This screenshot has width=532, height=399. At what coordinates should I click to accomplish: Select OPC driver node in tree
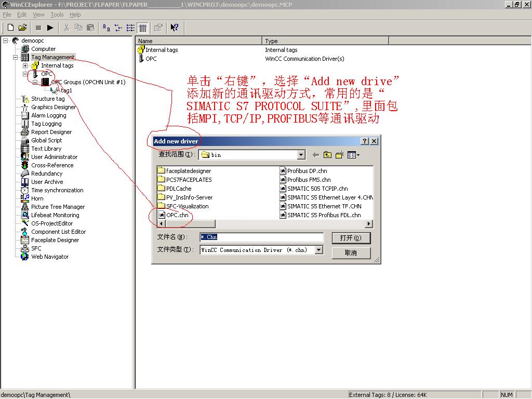click(x=46, y=74)
